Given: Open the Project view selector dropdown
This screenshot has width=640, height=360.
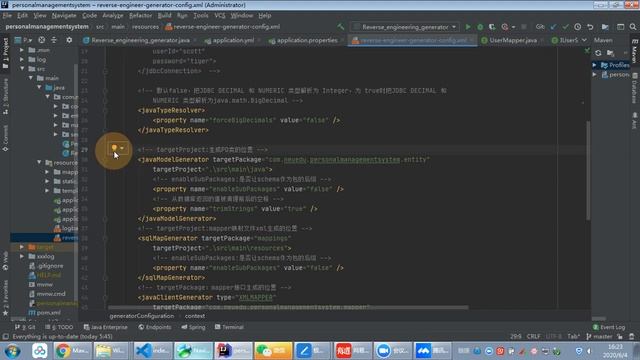Looking at the screenshot, I should (23, 40).
